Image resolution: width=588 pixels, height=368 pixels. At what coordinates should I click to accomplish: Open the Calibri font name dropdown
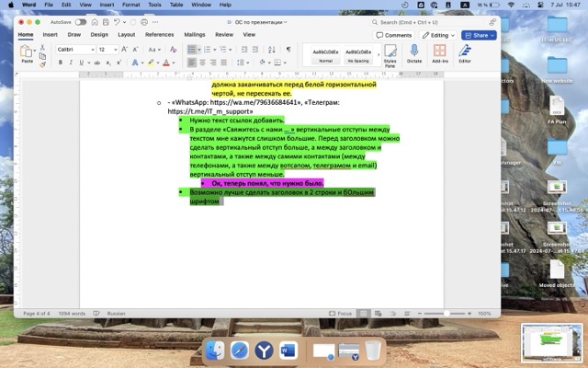coord(73,49)
